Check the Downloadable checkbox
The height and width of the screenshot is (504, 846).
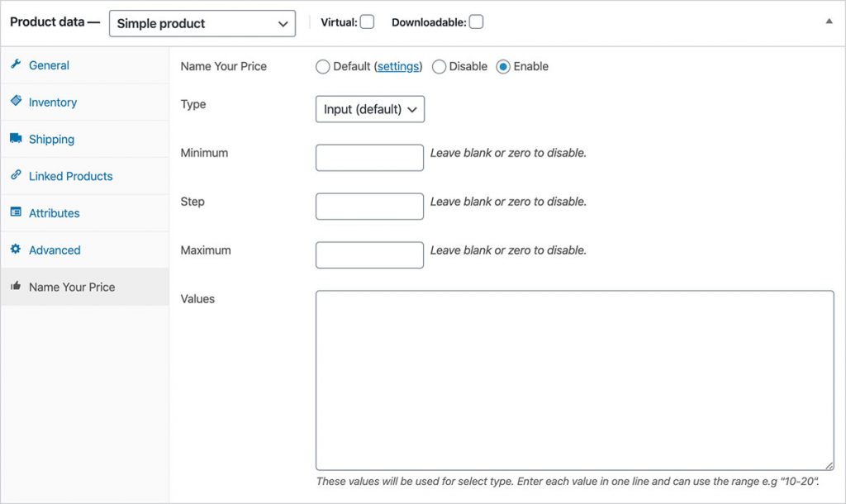[x=476, y=22]
